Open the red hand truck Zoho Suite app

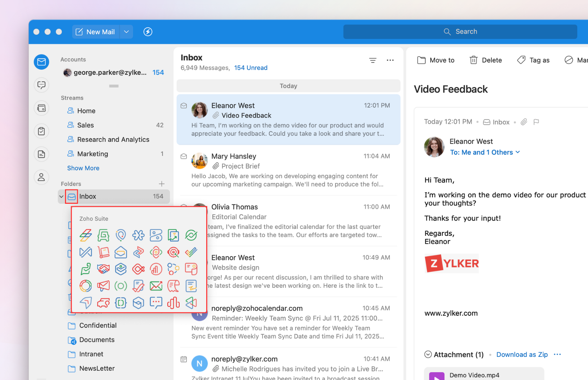coord(103,252)
